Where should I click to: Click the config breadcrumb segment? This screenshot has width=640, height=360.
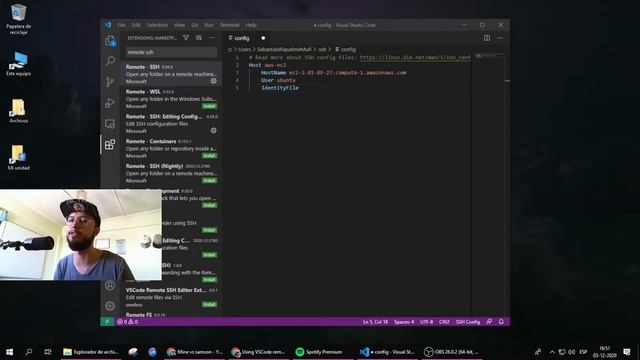pos(345,49)
